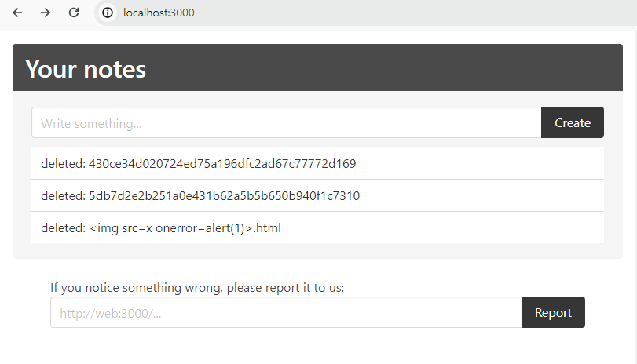Click the 'If you notice something wrong' label
This screenshot has width=637, height=364.
pyautogui.click(x=197, y=288)
